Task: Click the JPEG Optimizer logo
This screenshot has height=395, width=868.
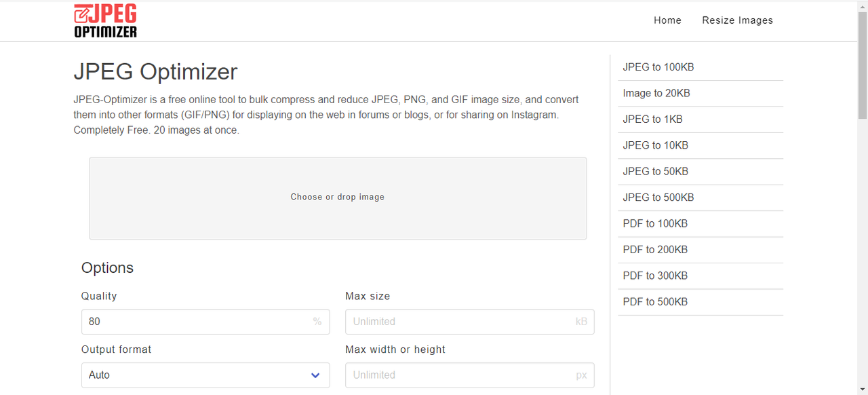Action: (105, 20)
